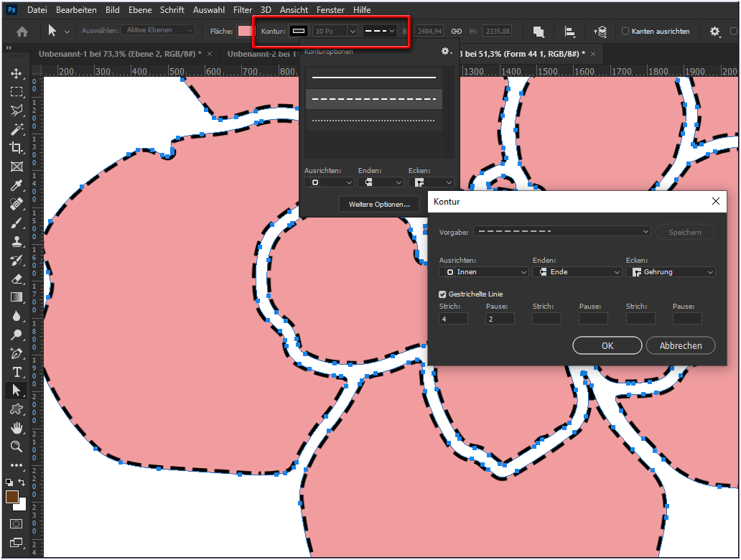Open the Vorgabe preset dropdown in Kontur dialog
Viewport: 741px width, 560px height.
point(561,231)
